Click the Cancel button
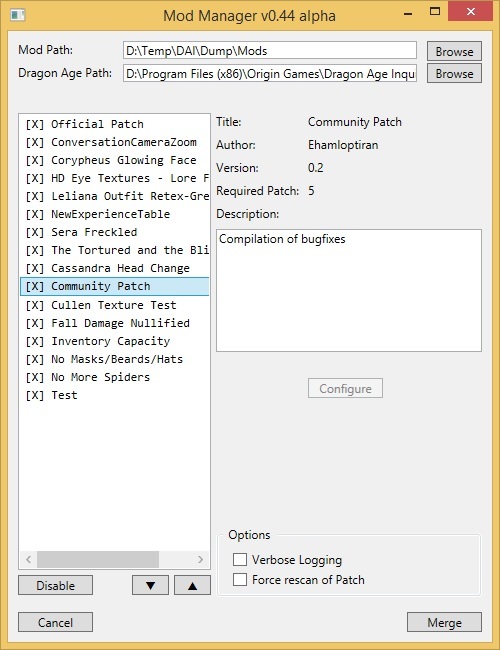Screen dimensions: 500x650 [55, 622]
